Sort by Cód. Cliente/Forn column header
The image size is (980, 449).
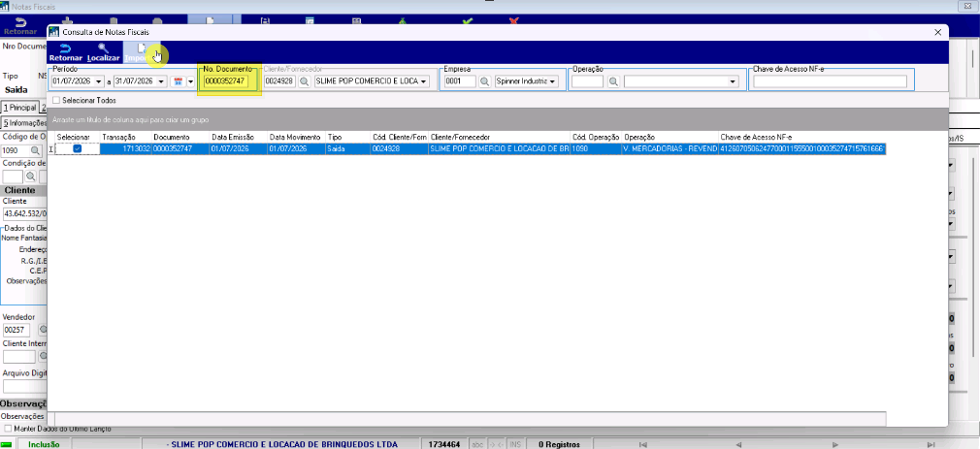(399, 137)
